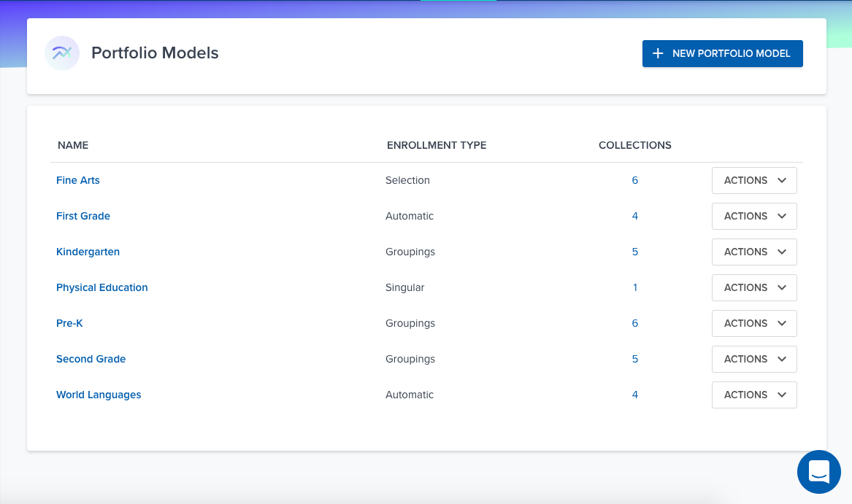Open Actions menu for Physical Education
852x504 pixels.
pyautogui.click(x=754, y=287)
